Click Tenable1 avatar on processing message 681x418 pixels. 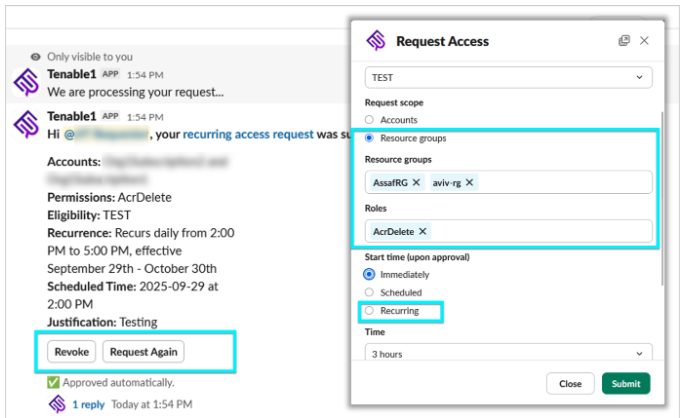pos(26,82)
